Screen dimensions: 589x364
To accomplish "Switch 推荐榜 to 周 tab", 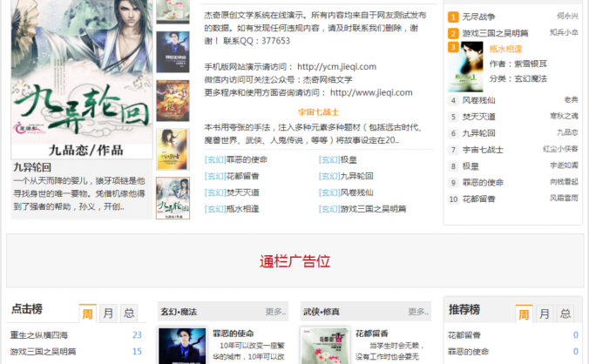I will (524, 313).
